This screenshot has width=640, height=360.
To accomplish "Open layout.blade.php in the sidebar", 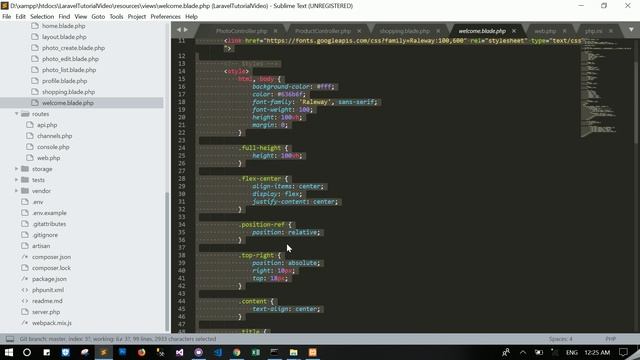I will tap(64, 37).
